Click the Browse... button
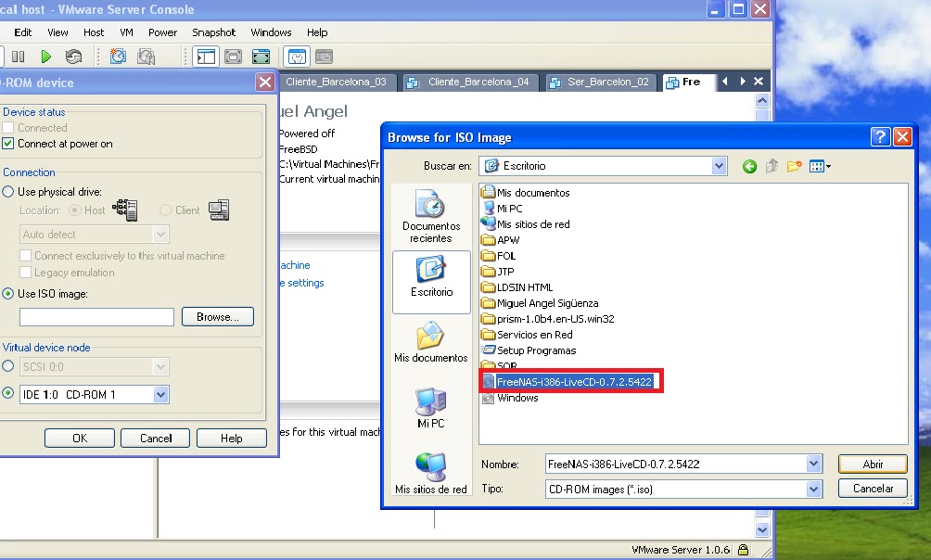Viewport: 931px width, 560px height. [218, 317]
